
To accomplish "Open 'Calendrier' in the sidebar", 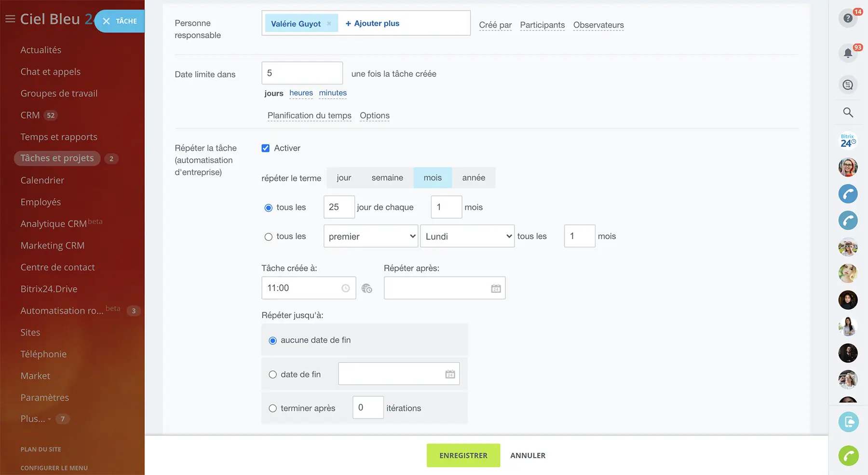I will pyautogui.click(x=42, y=180).
